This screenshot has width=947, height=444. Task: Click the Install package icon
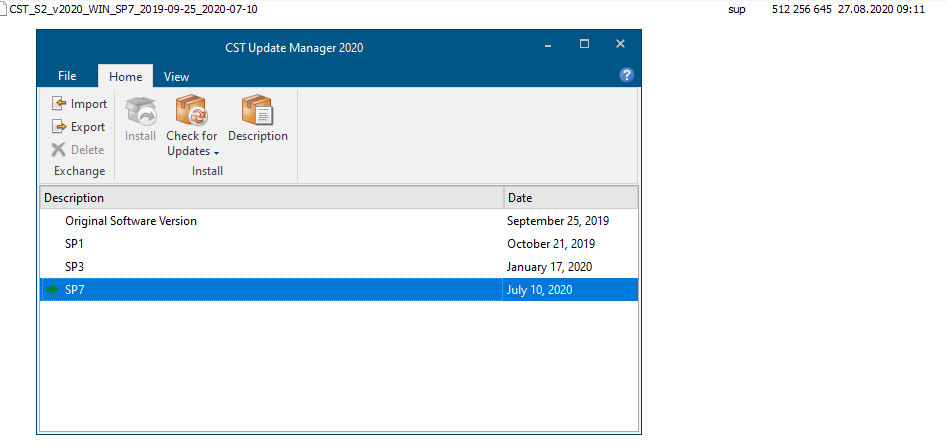(140, 111)
